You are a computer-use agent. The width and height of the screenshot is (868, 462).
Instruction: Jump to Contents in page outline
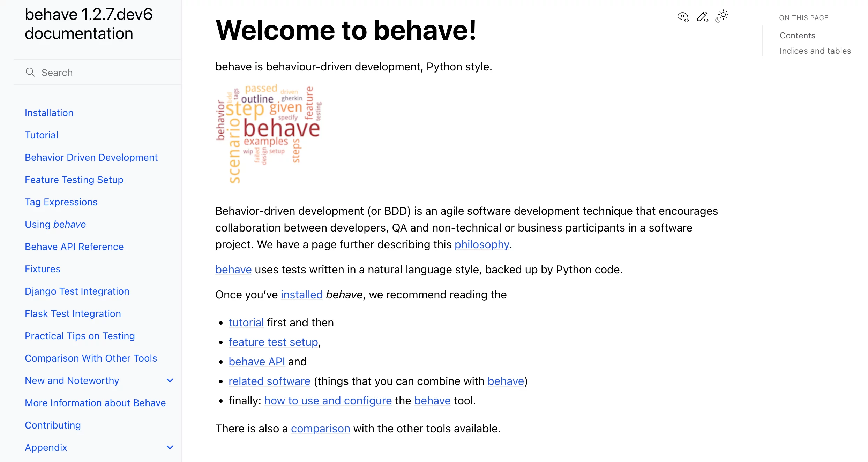pyautogui.click(x=797, y=36)
